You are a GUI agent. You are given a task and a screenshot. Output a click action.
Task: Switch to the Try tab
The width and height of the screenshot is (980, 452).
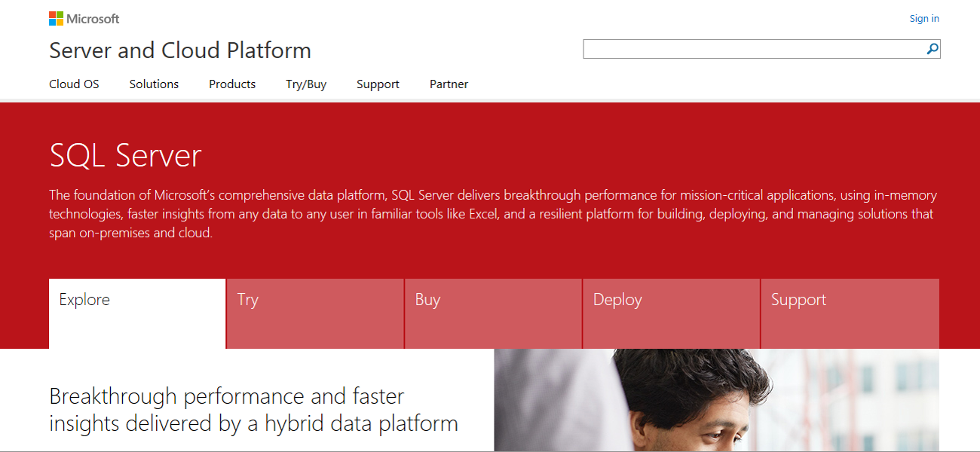(315, 313)
